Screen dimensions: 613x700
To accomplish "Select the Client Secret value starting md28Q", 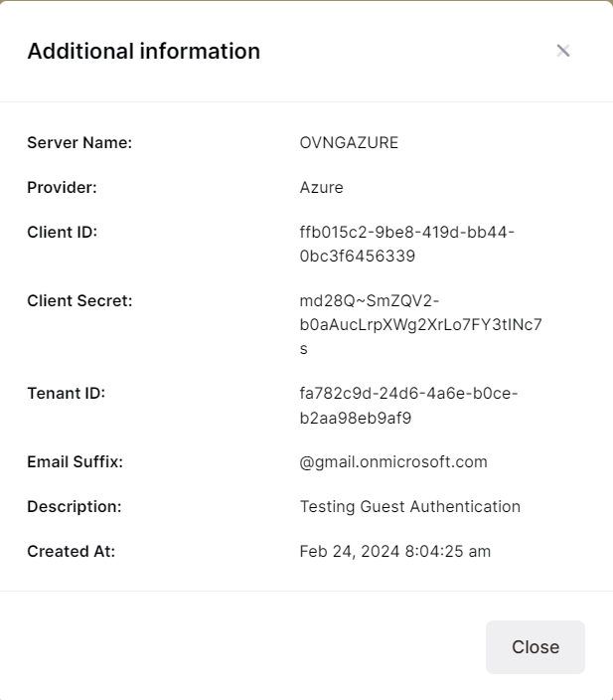I will click(421, 324).
